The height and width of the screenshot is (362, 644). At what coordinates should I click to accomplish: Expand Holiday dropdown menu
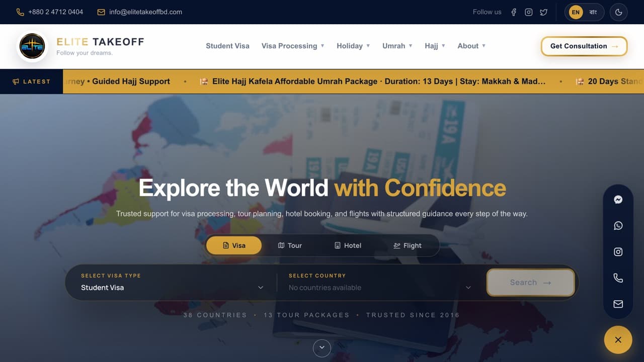[353, 46]
